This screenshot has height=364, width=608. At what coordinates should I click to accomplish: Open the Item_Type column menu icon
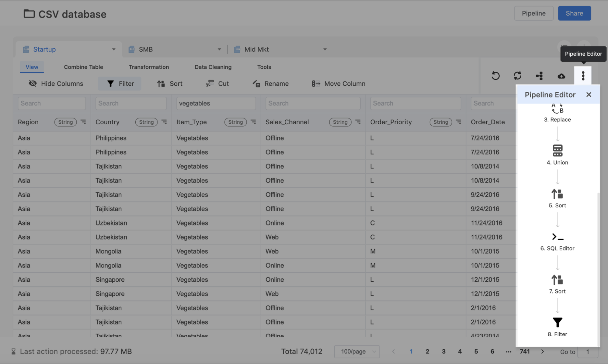click(x=253, y=122)
